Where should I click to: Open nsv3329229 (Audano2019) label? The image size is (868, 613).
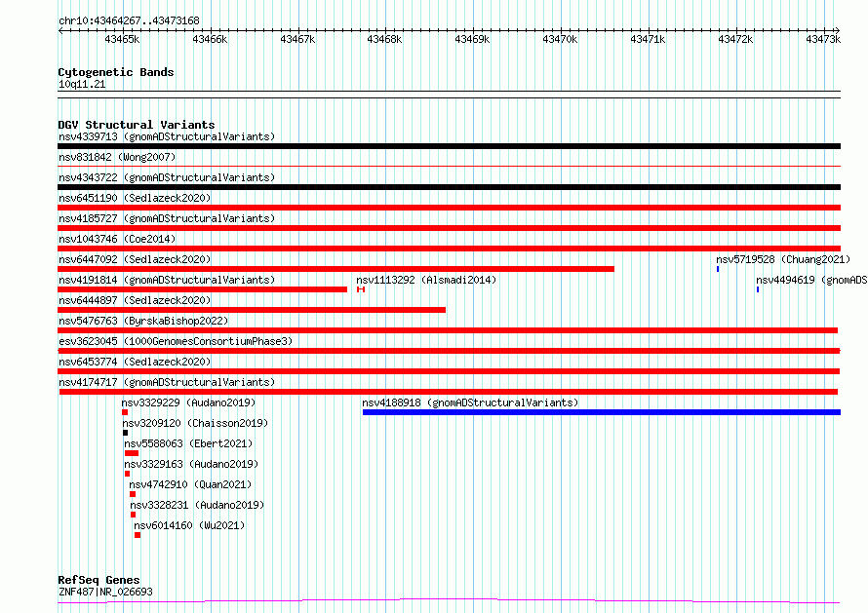coord(189,402)
